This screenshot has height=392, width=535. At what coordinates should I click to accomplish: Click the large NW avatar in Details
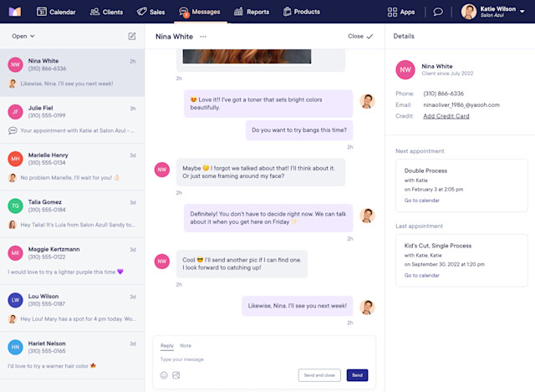tap(405, 69)
